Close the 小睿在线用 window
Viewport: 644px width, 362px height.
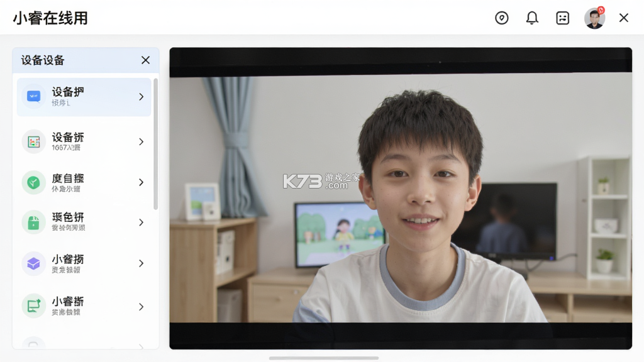623,18
